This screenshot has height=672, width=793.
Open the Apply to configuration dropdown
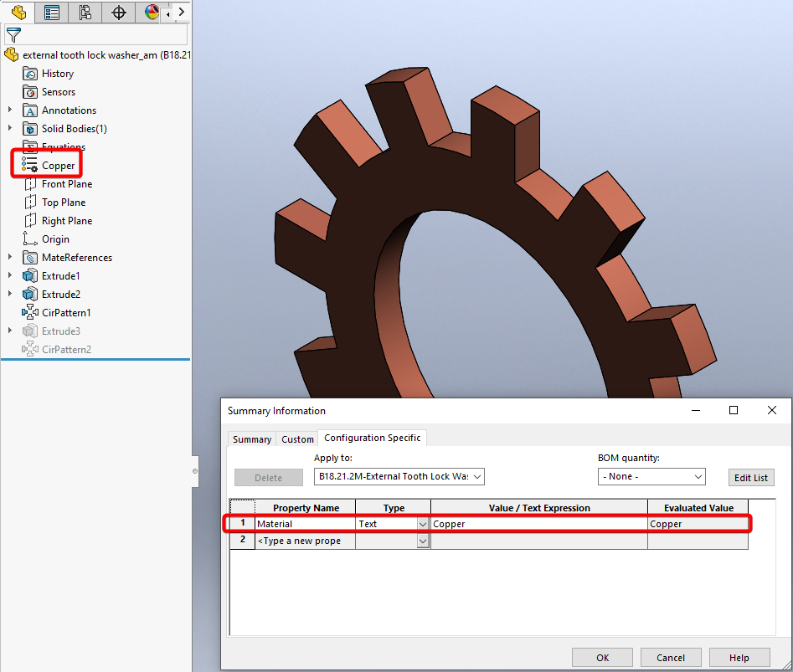pos(399,476)
